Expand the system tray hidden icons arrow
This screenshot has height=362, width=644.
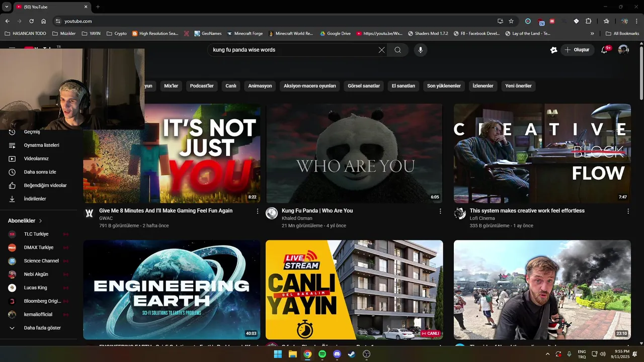[x=547, y=354]
